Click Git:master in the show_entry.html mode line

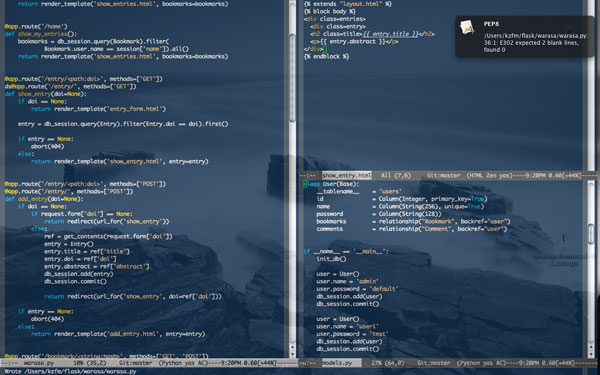tap(443, 176)
